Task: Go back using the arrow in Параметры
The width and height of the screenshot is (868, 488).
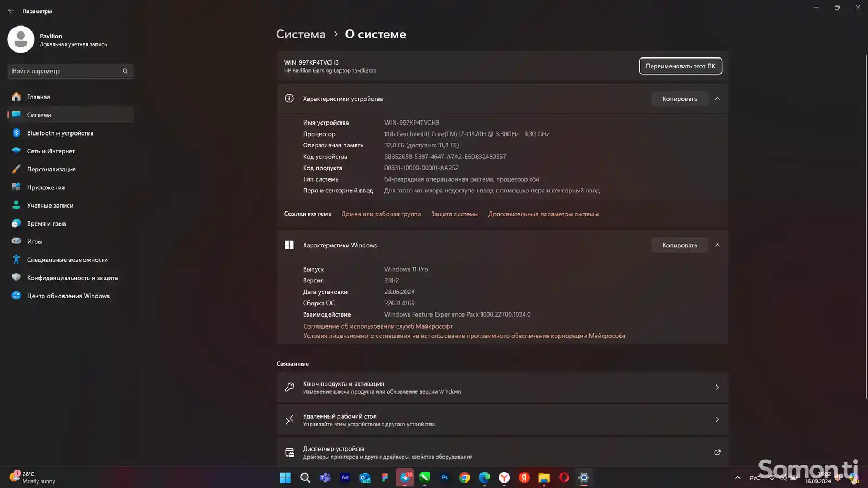Action: [10, 11]
